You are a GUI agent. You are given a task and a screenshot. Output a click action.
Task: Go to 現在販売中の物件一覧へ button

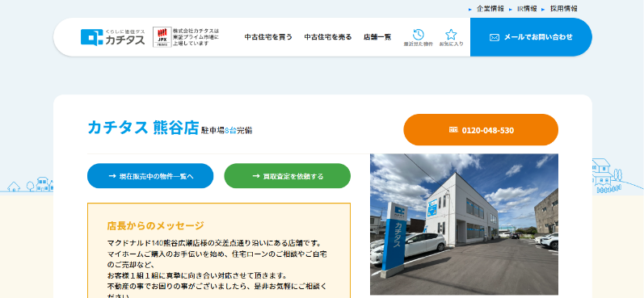[x=150, y=176]
